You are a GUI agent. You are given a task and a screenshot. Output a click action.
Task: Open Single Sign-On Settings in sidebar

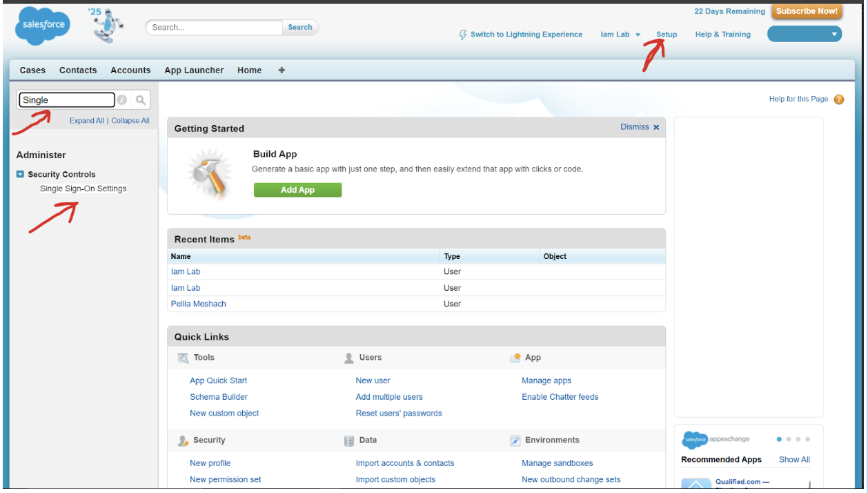pyautogui.click(x=83, y=188)
